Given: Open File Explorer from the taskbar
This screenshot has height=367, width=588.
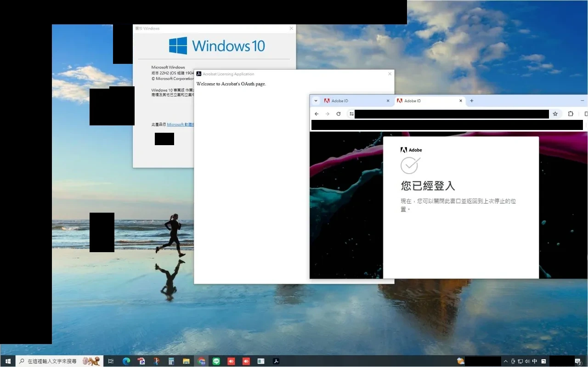Looking at the screenshot, I should coord(186,361).
